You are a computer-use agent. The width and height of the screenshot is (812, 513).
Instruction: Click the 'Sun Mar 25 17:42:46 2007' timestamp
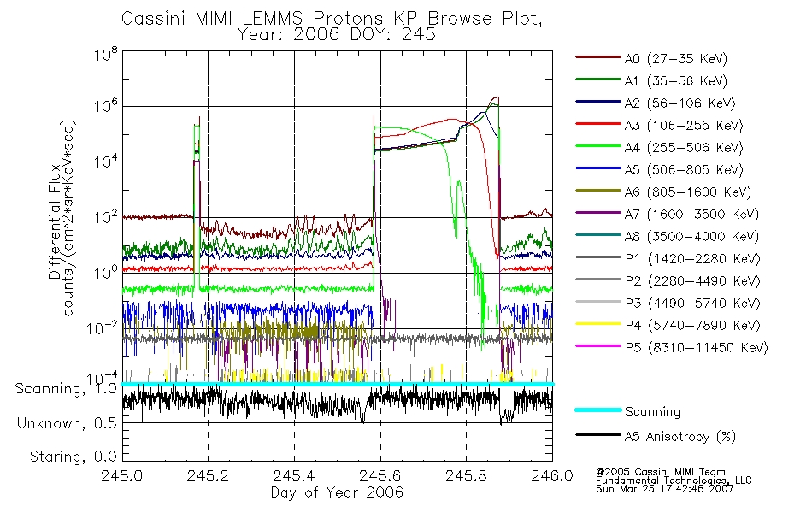coord(664,489)
